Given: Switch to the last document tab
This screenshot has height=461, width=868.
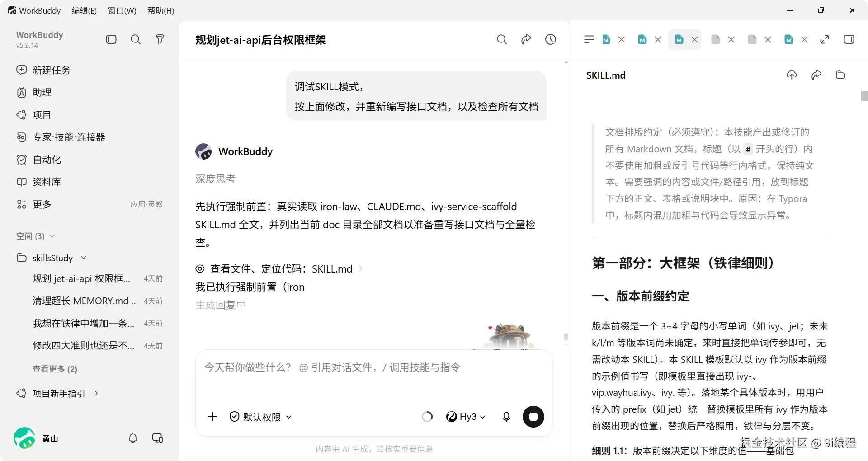Looking at the screenshot, I should (789, 40).
